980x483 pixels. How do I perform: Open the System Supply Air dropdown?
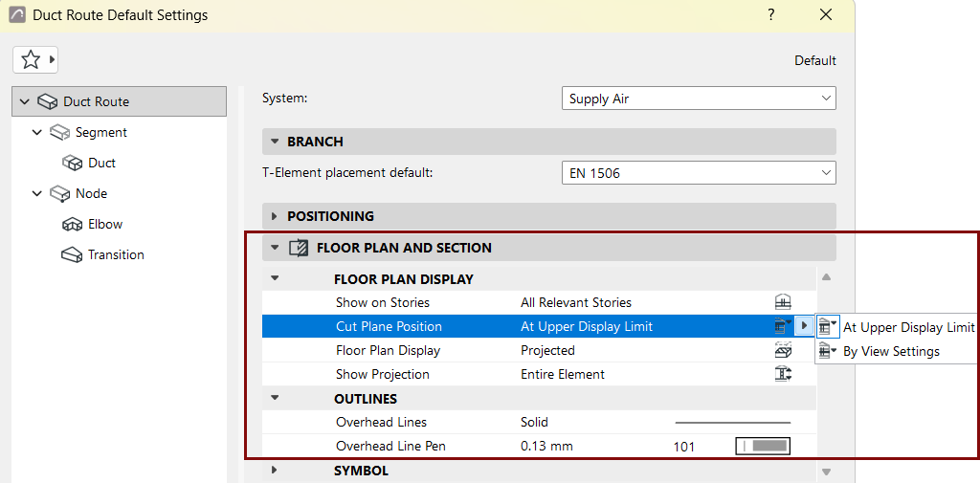(x=699, y=99)
